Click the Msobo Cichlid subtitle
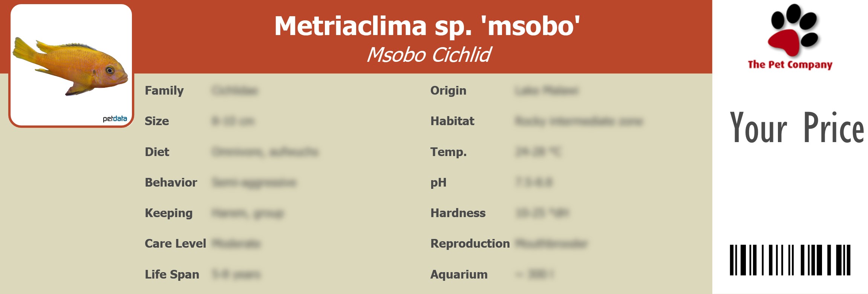The image size is (868, 294). click(x=429, y=55)
